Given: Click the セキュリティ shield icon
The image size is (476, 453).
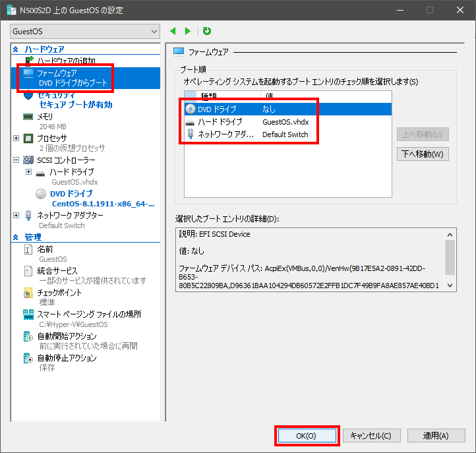Looking at the screenshot, I should click(28, 95).
